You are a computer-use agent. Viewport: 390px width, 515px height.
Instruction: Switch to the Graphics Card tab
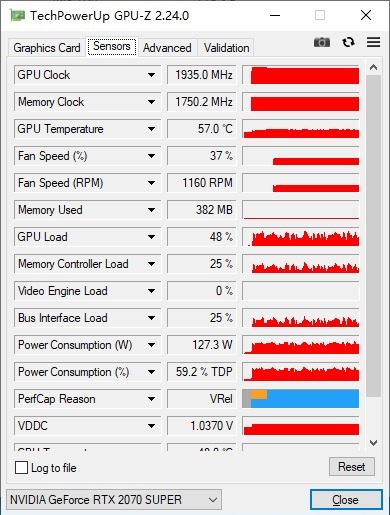(47, 48)
